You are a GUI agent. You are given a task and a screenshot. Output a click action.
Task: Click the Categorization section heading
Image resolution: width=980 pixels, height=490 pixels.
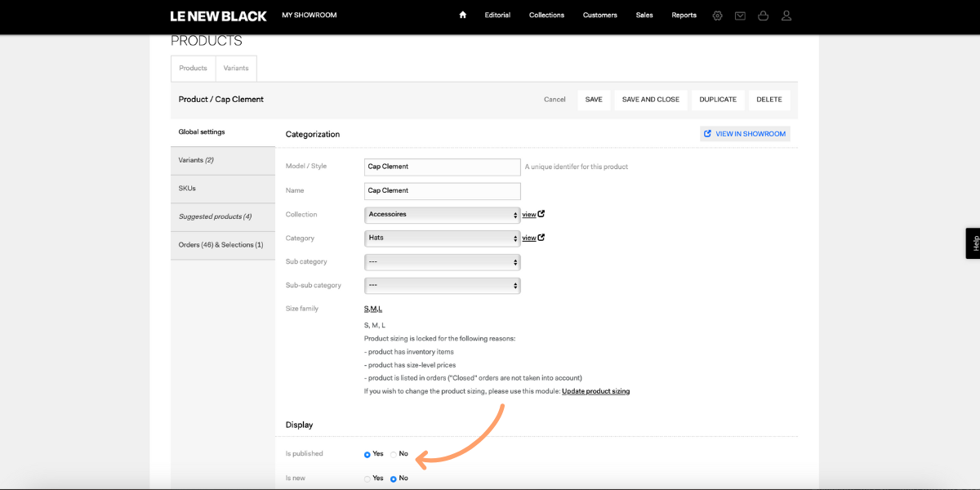click(313, 134)
